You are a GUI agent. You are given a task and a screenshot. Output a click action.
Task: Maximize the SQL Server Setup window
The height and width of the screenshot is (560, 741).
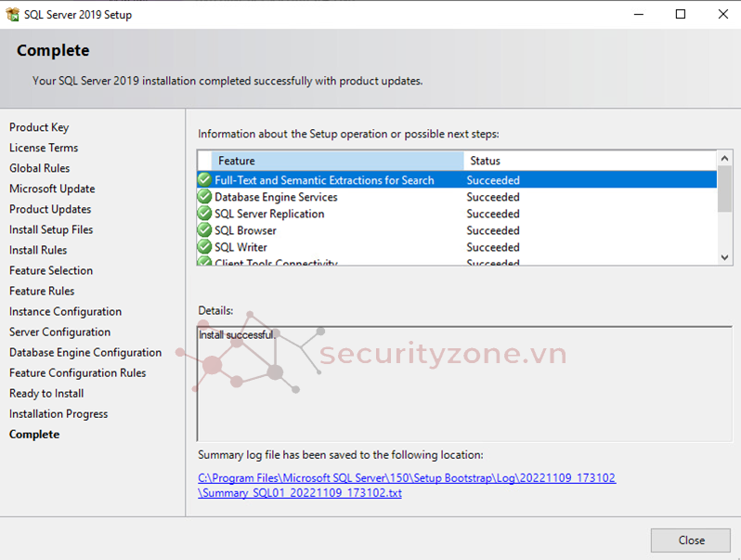pyautogui.click(x=681, y=14)
